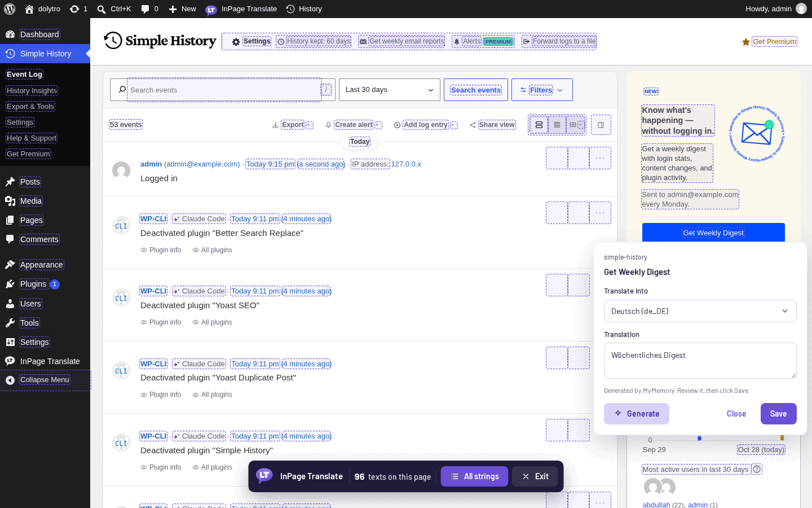Viewport: 812px width, 508px height.
Task: Click the most active users help icon
Action: [x=757, y=469]
